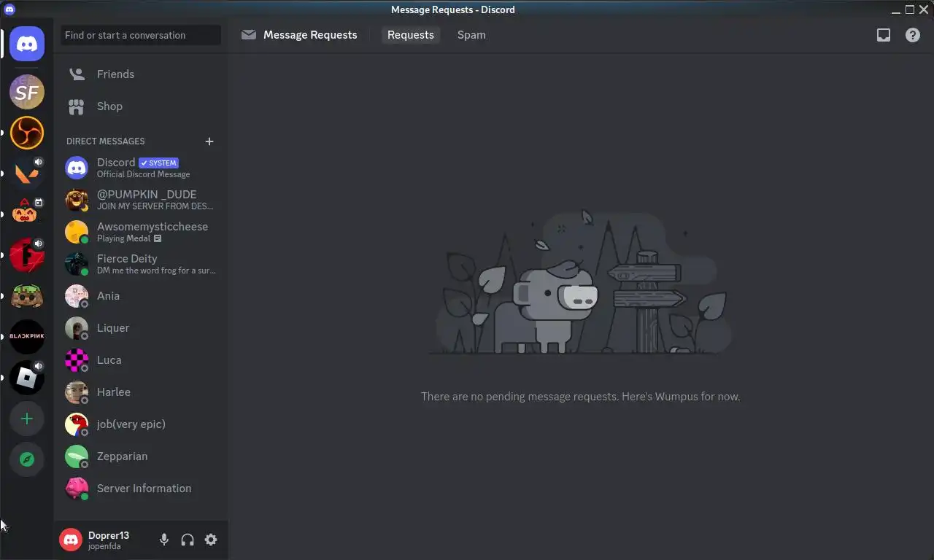Open User Settings gear icon

[x=211, y=540]
